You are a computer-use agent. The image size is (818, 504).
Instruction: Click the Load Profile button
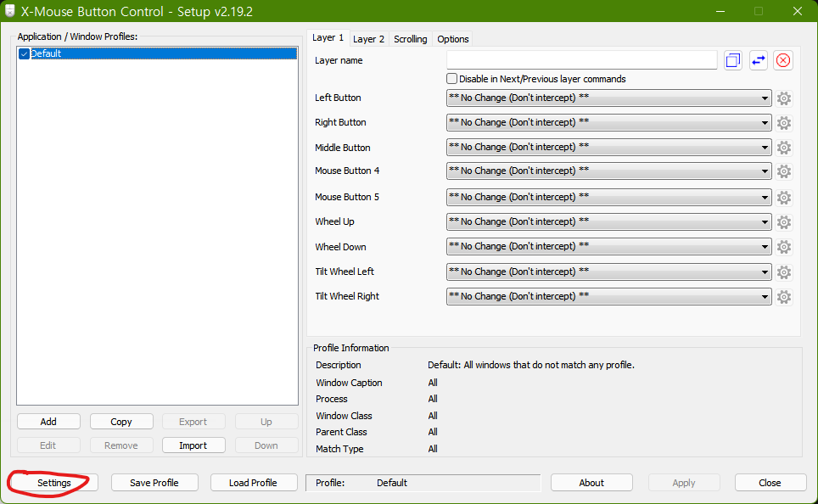(x=254, y=483)
